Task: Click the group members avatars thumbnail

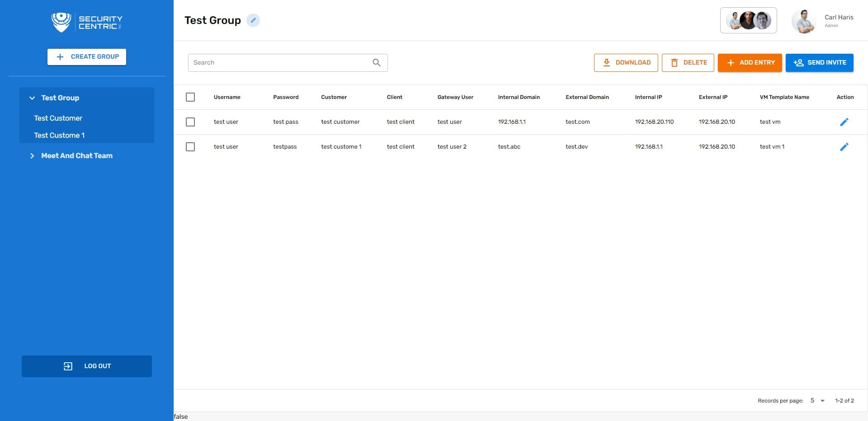Action: pos(748,21)
